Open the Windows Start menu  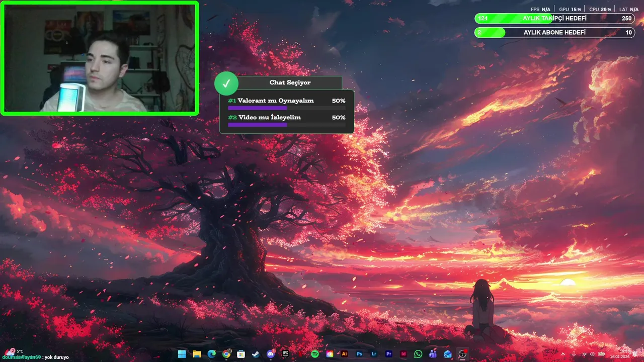point(182,354)
